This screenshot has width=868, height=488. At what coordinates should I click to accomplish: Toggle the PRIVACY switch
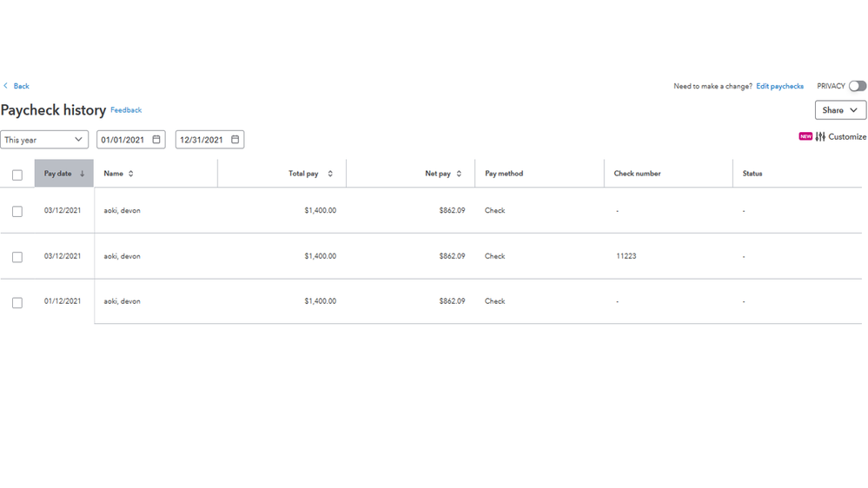(858, 86)
